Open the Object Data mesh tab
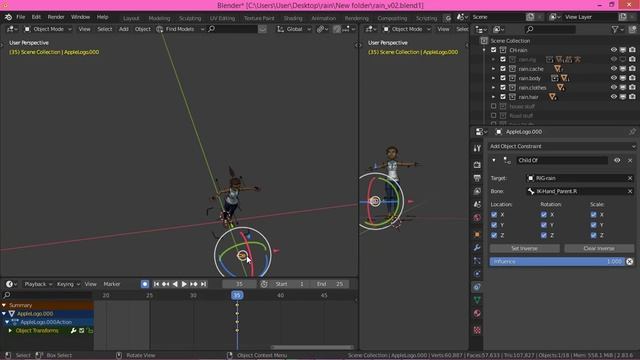 click(477, 300)
